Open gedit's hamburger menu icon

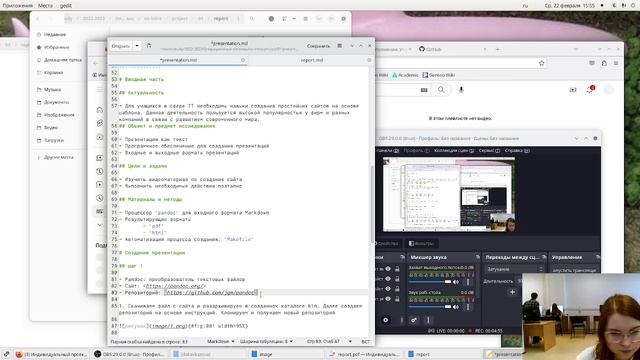click(x=340, y=46)
